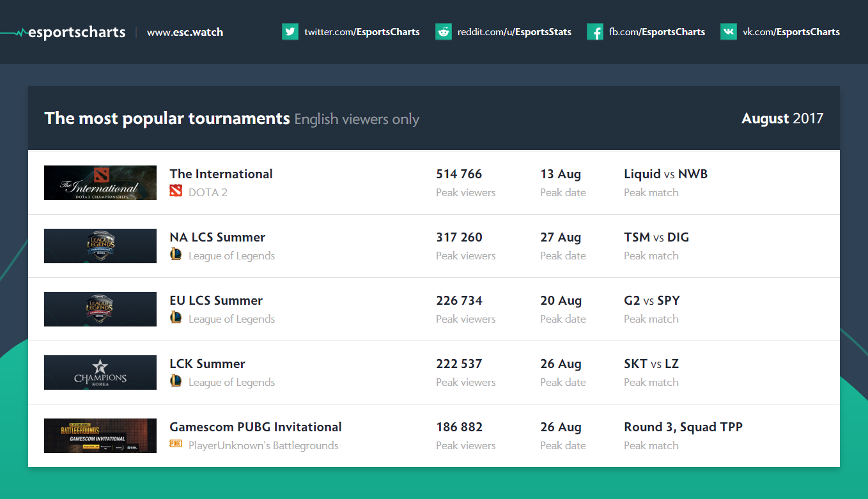Open reddit.com/u/EsportsStats link
Image resolution: width=868 pixels, height=499 pixels.
(x=515, y=32)
